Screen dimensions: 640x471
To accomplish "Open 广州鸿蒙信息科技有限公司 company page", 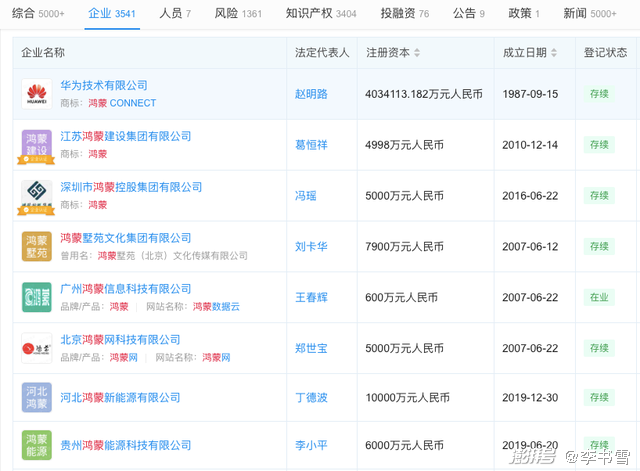I will tap(126, 289).
